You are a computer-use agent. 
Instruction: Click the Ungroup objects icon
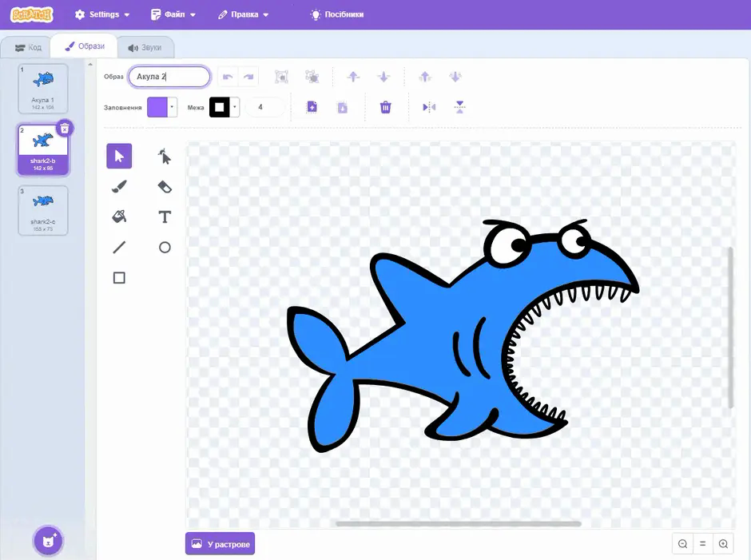(x=312, y=77)
